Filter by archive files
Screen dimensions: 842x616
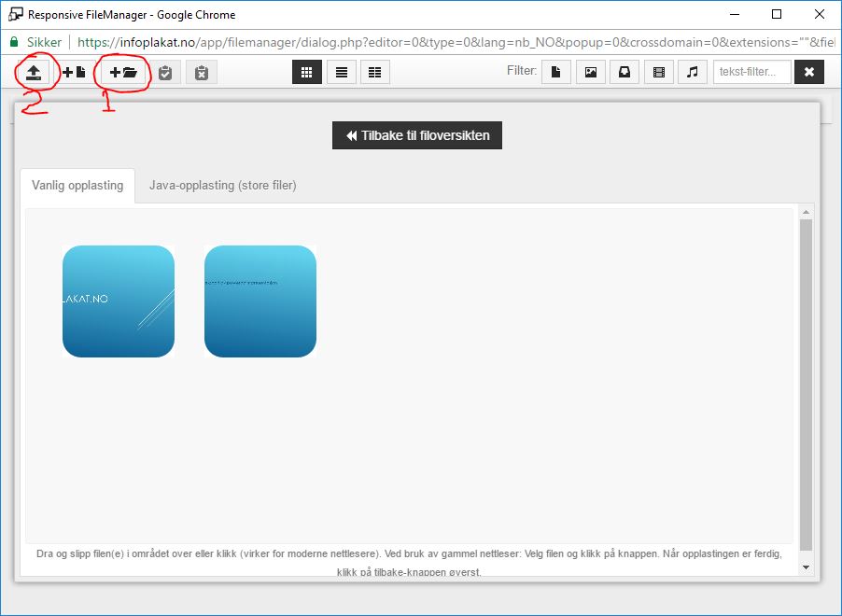click(624, 72)
